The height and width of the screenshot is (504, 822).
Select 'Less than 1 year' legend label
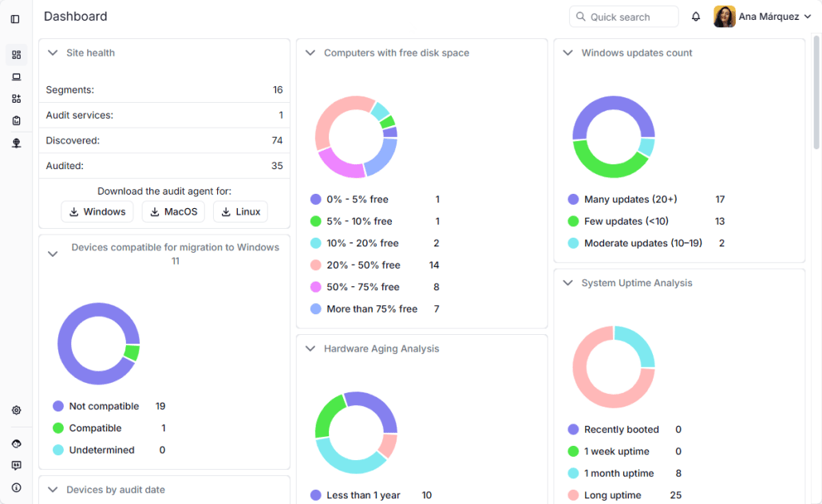[x=363, y=495]
